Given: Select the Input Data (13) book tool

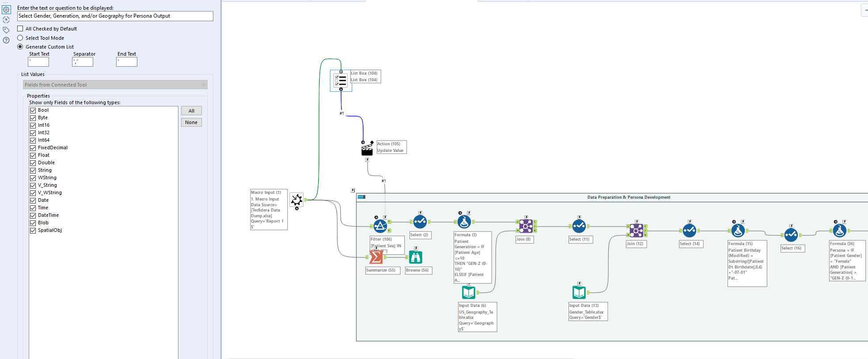Looking at the screenshot, I should pos(579,292).
